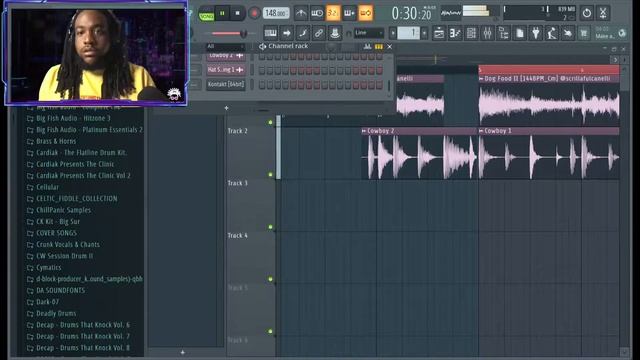This screenshot has width=640, height=360.
Task: Open the shopping cart content library
Action: [584, 33]
